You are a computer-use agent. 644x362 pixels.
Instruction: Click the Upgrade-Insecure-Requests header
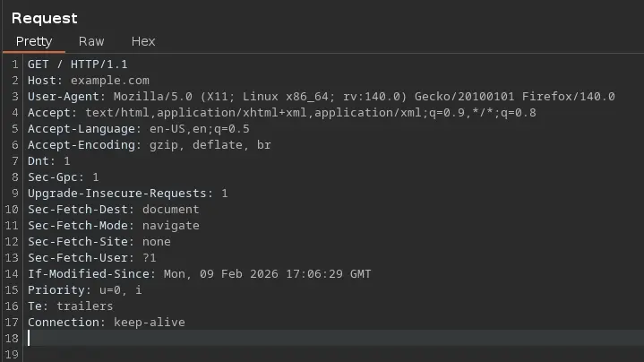point(125,194)
